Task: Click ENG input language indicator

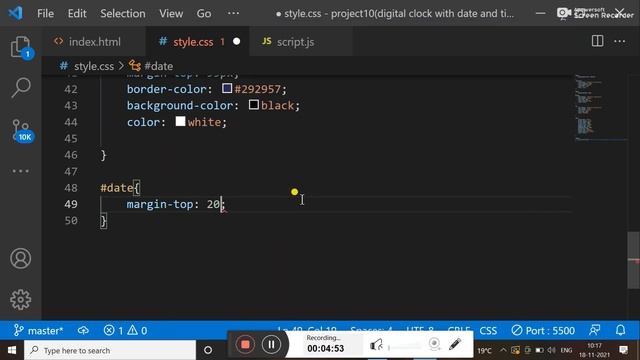Action: click(x=566, y=350)
